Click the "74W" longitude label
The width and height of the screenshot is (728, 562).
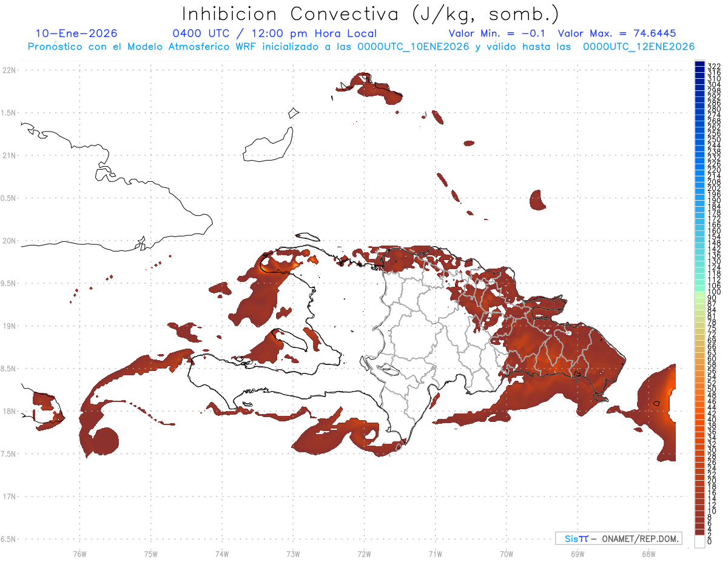(x=221, y=554)
